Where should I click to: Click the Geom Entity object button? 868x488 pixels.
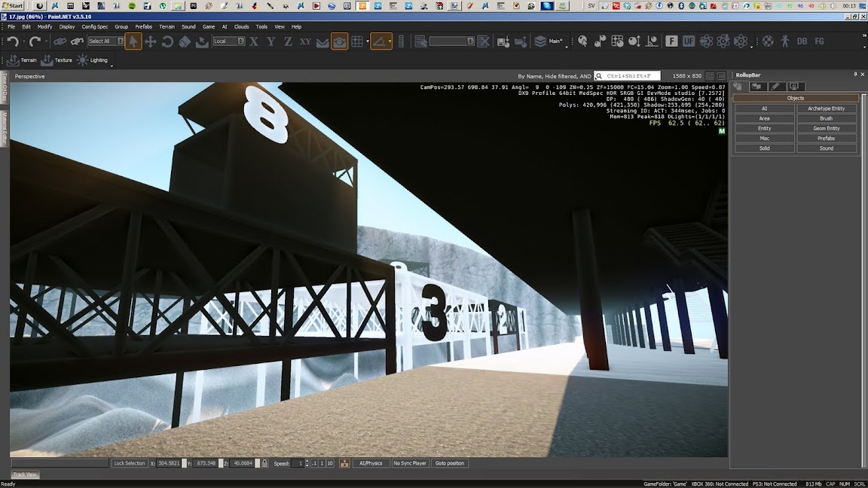[826, 128]
